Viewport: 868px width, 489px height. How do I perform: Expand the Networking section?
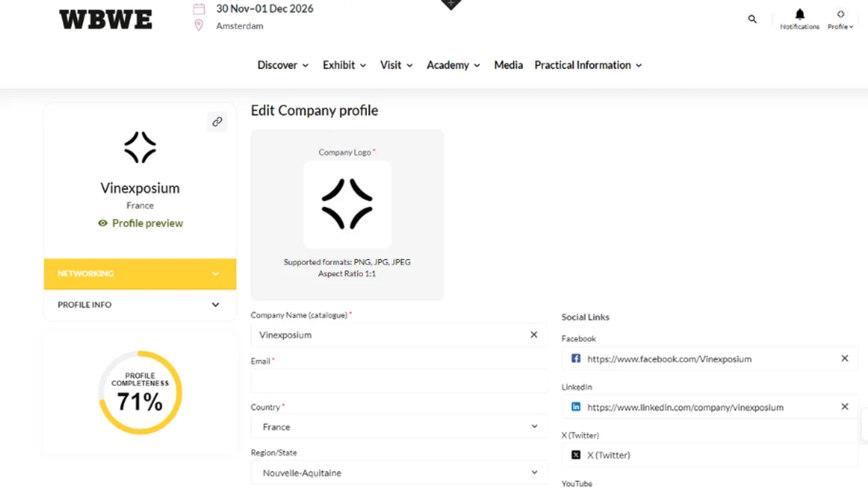pos(140,274)
